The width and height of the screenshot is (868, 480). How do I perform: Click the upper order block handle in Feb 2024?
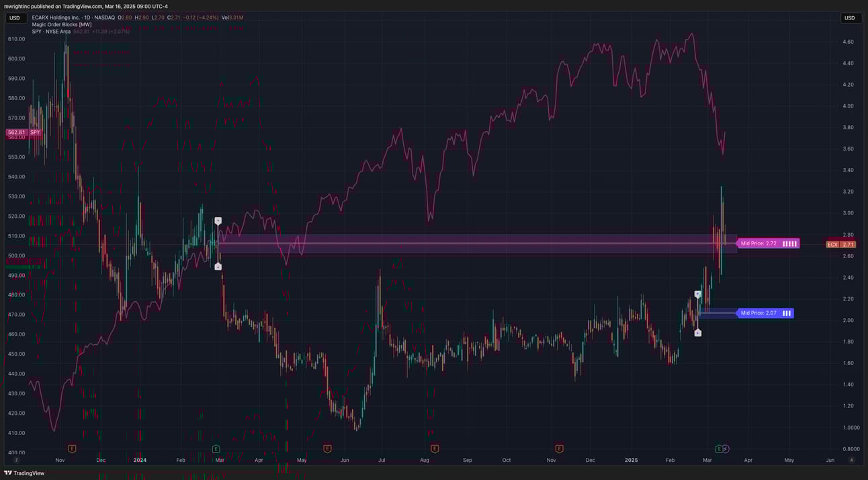(218, 221)
